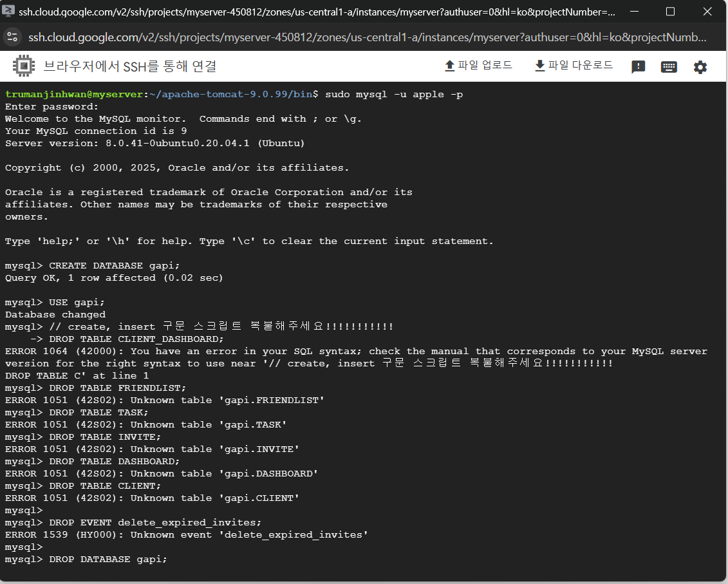Click the 브라우저에서 SSH를 통해 연결 heading

click(x=129, y=66)
